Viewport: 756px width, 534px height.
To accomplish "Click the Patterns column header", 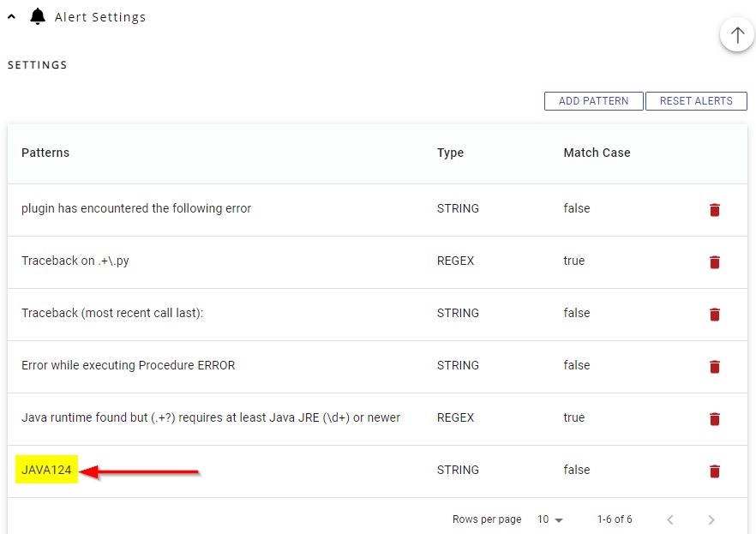I will (x=45, y=153).
